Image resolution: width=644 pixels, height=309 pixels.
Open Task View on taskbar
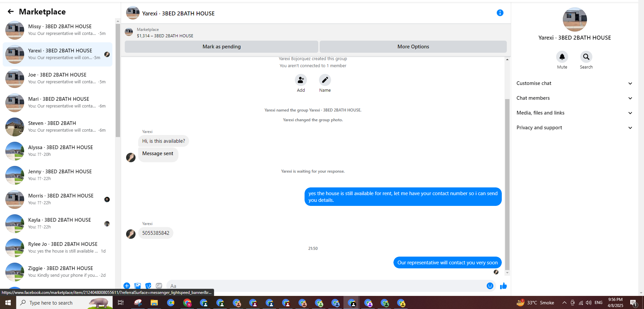pos(120,303)
